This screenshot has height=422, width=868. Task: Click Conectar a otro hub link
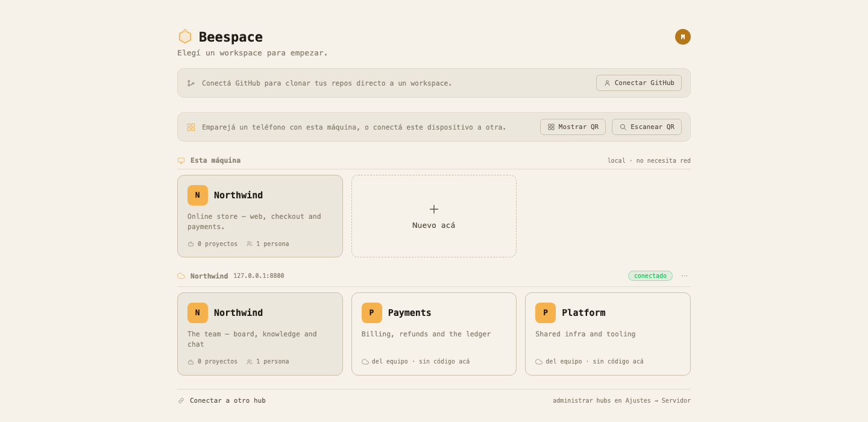point(228,401)
